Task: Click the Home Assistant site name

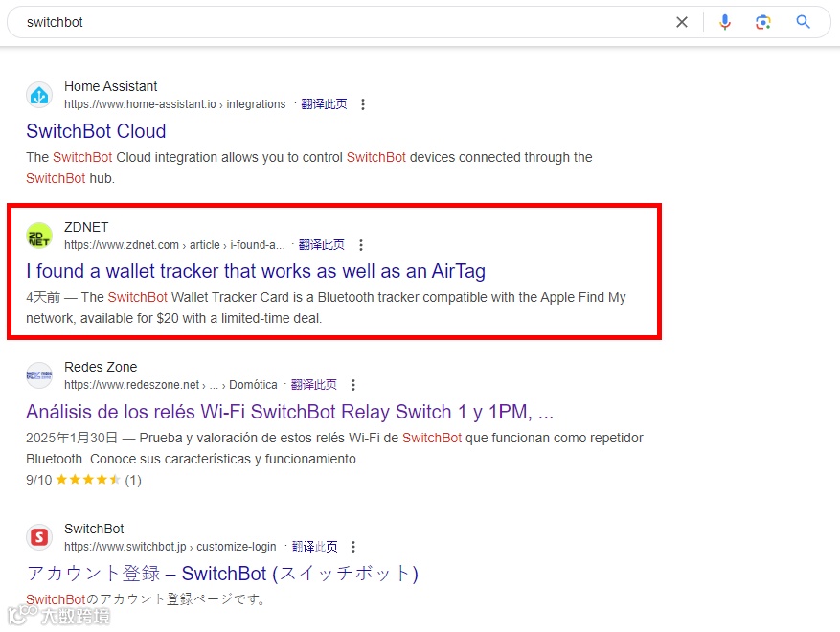Action: point(110,86)
